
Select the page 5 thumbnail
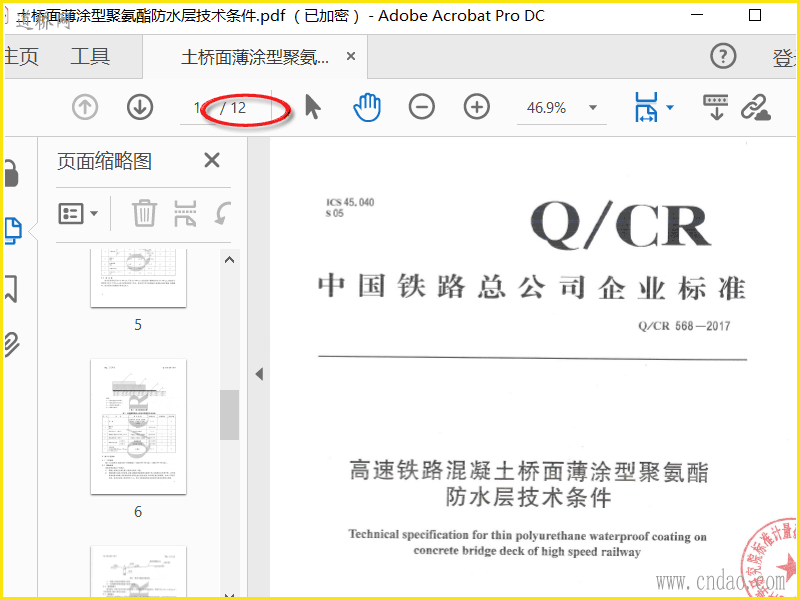point(138,278)
